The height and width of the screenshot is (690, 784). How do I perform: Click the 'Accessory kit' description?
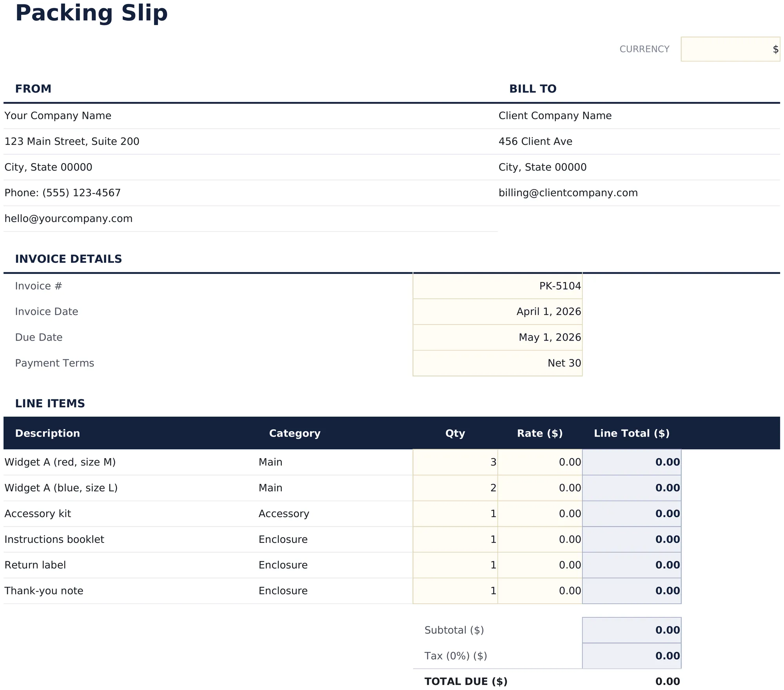tap(38, 513)
